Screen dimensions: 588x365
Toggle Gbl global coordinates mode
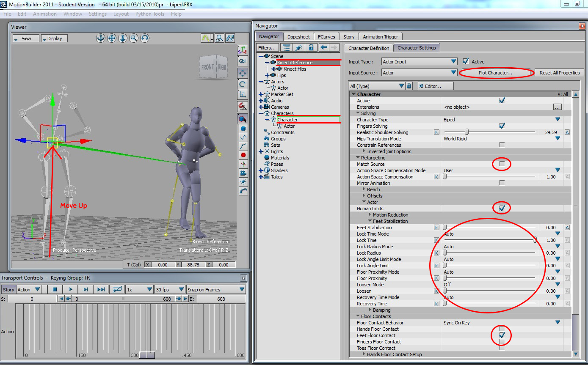pyautogui.click(x=243, y=60)
